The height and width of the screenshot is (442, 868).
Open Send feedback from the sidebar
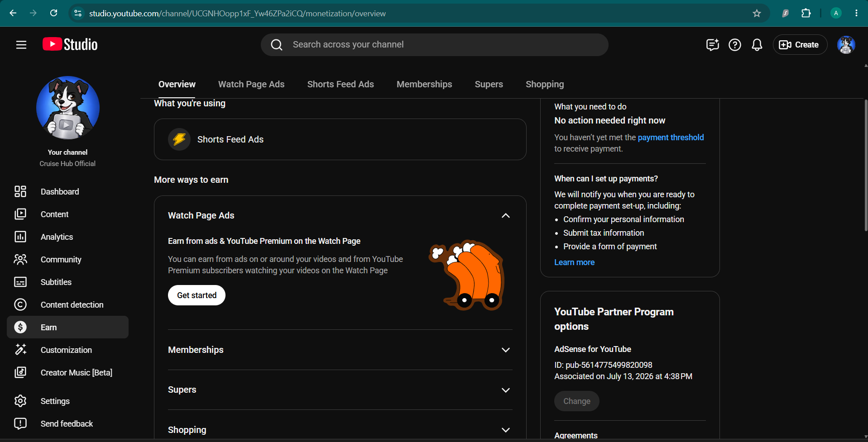pyautogui.click(x=67, y=423)
